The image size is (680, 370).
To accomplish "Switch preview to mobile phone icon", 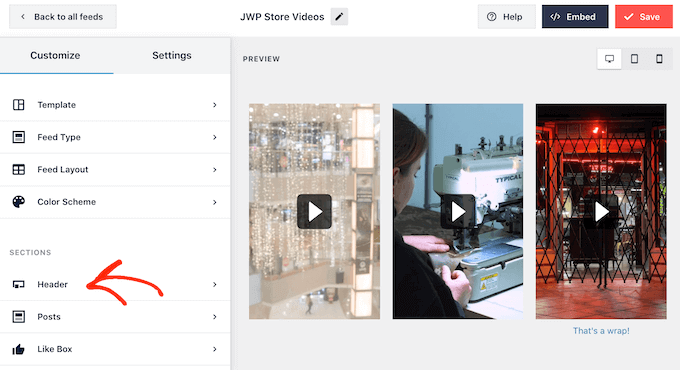I will coord(659,59).
